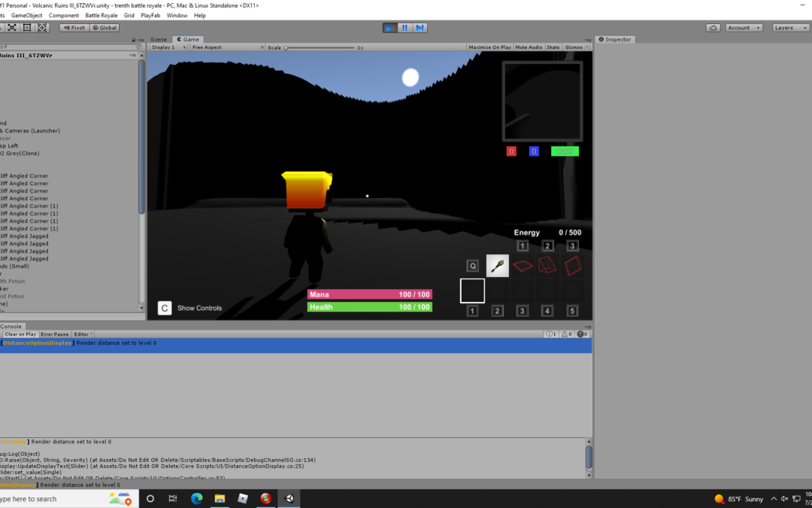Toggle Error Pause in Console

(54, 334)
